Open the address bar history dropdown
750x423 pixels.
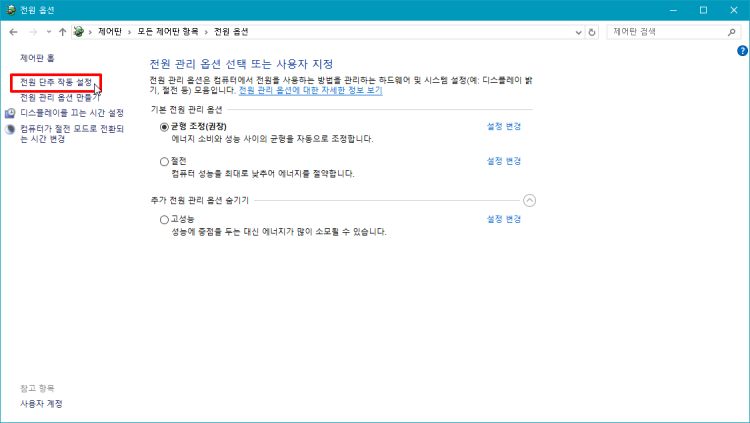579,32
